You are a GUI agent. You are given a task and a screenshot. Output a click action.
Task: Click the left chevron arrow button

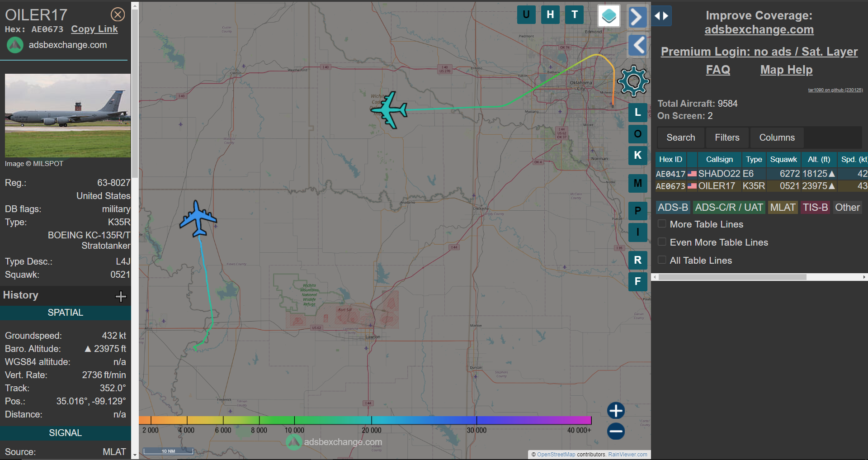pos(638,45)
